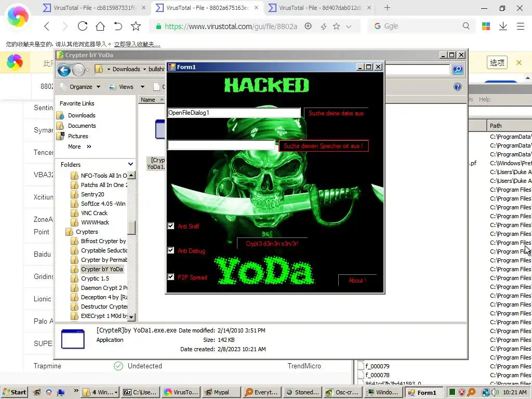The height and width of the screenshot is (399, 532).
Task: Open the explorer help question icon
Action: tap(457, 87)
